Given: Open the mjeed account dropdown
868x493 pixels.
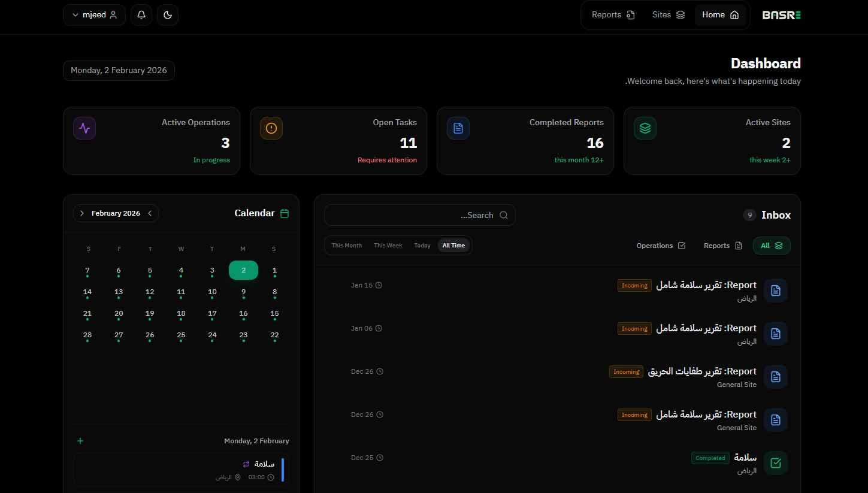Looking at the screenshot, I should (x=93, y=14).
